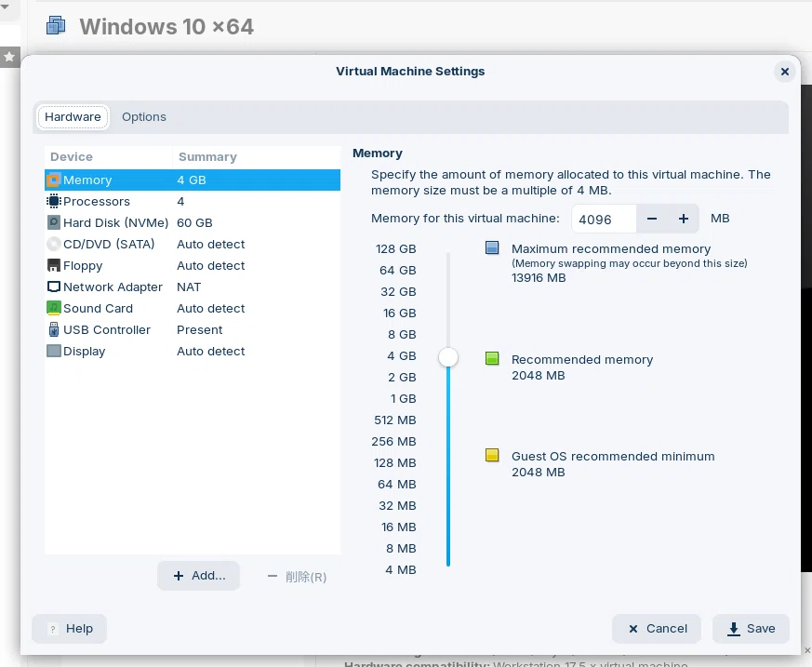812x667 pixels.
Task: Click the Add... hardware button
Action: pos(199,576)
